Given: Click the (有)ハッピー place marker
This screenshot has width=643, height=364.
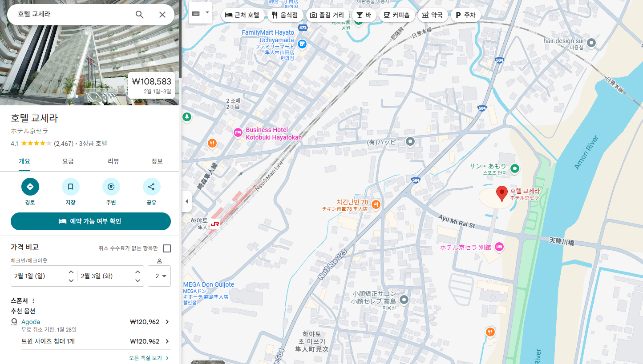Looking at the screenshot, I should click(410, 142).
